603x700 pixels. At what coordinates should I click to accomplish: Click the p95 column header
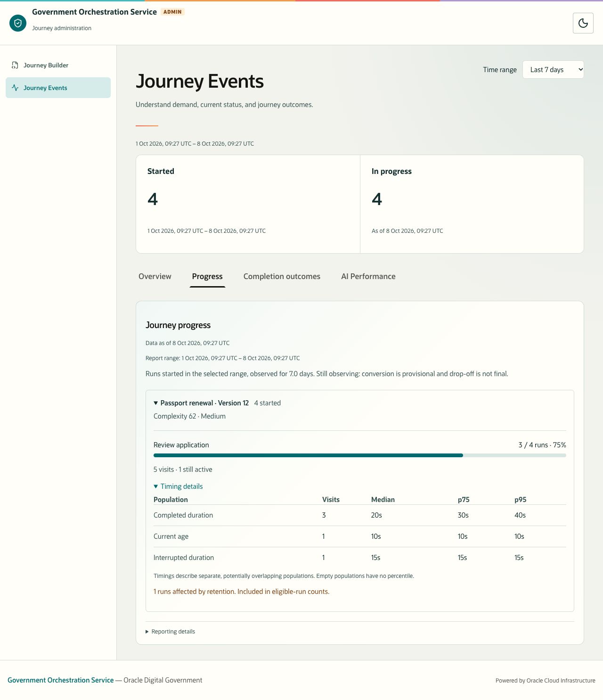tap(521, 500)
